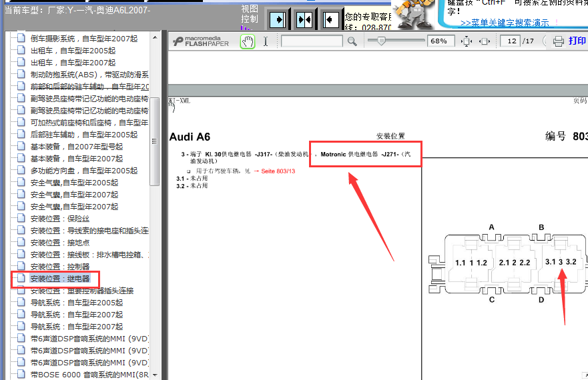The image size is (588, 380).
Task: Click the tree scrollbar down arrow
Action: coord(155,375)
